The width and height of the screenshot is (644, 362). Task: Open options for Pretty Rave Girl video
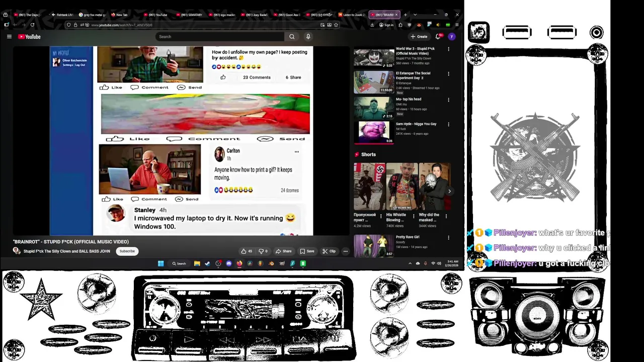[448, 237]
